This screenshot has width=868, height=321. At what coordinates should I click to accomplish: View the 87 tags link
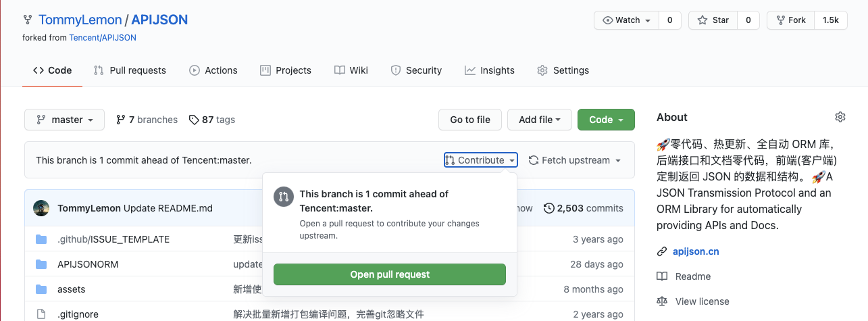pyautogui.click(x=212, y=120)
